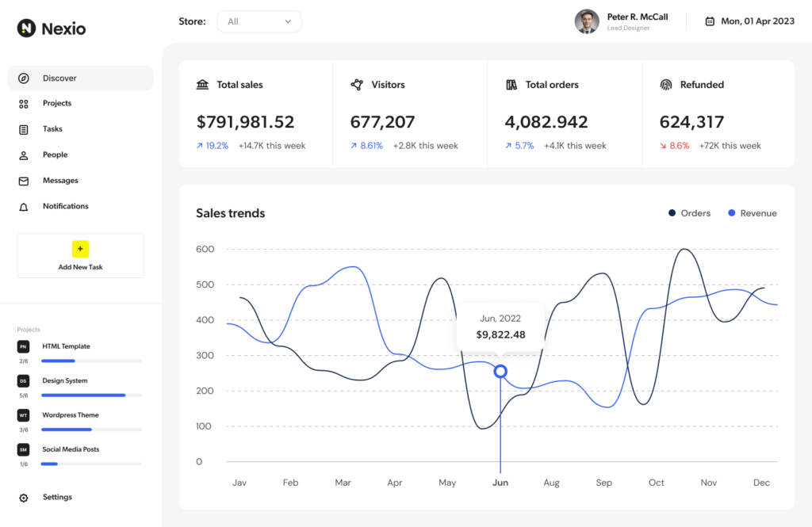This screenshot has height=527, width=812.
Task: Click the Messages envelope icon
Action: point(24,181)
